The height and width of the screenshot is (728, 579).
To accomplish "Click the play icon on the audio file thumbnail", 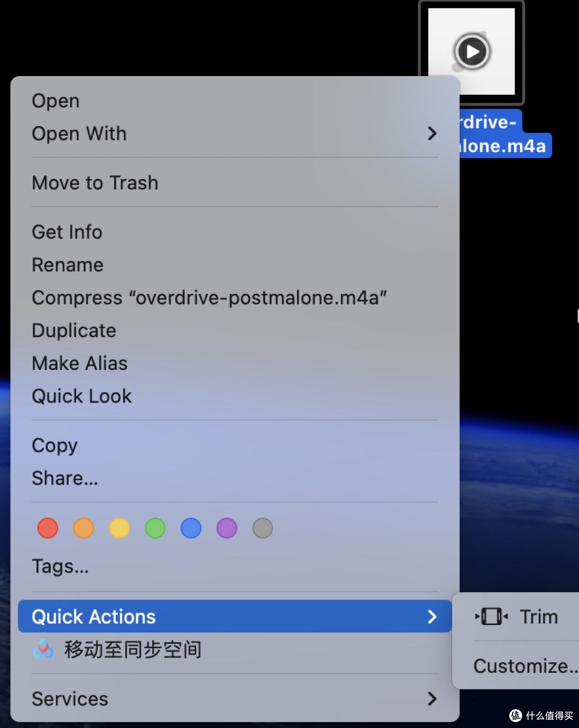I will point(472,52).
